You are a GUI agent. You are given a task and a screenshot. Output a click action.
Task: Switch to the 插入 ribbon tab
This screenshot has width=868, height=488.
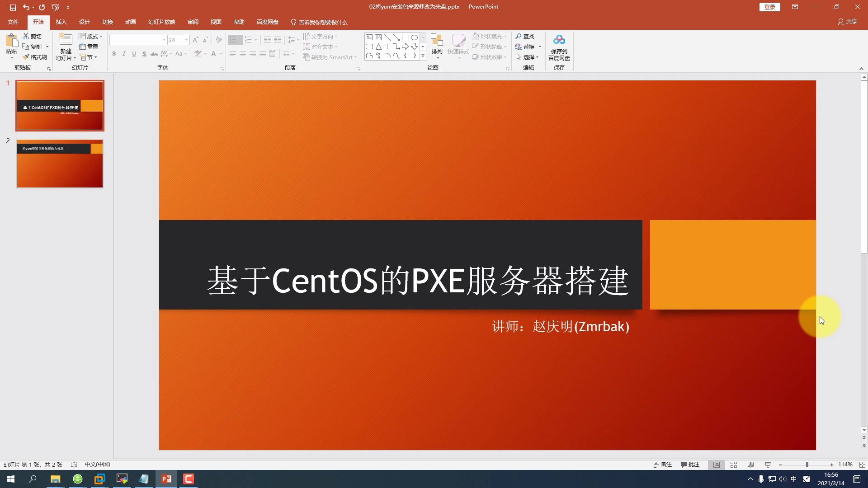61,22
